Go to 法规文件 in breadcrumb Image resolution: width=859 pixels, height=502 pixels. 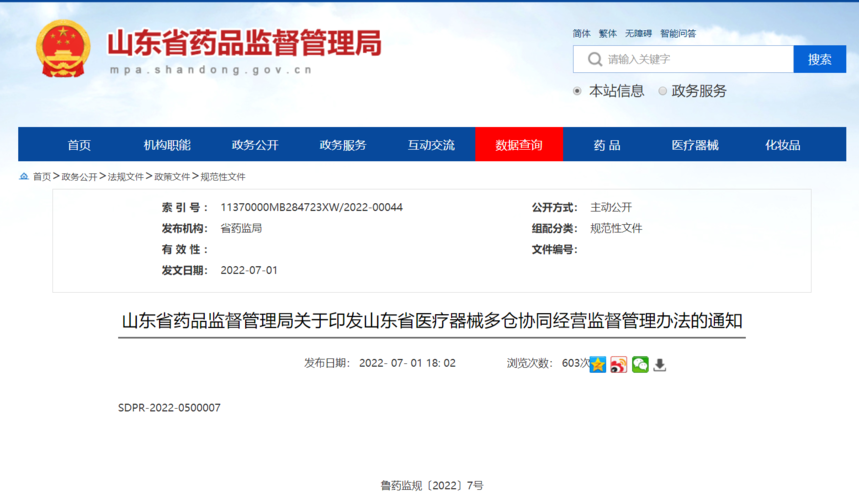pyautogui.click(x=125, y=176)
